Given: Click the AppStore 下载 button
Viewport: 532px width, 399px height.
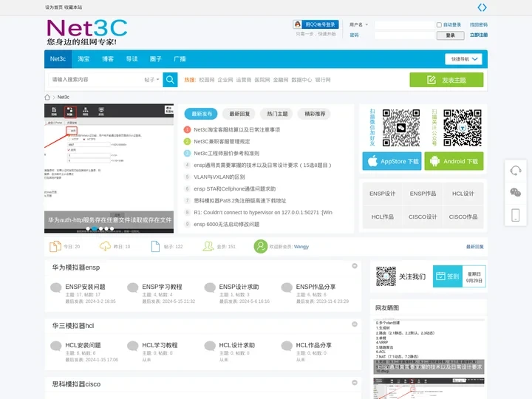Looking at the screenshot, I should click(392, 161).
